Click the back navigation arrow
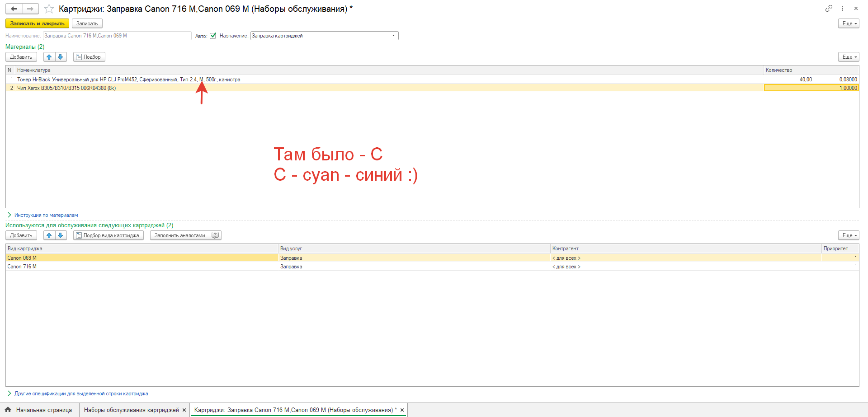The width and height of the screenshot is (868, 417). (x=14, y=9)
